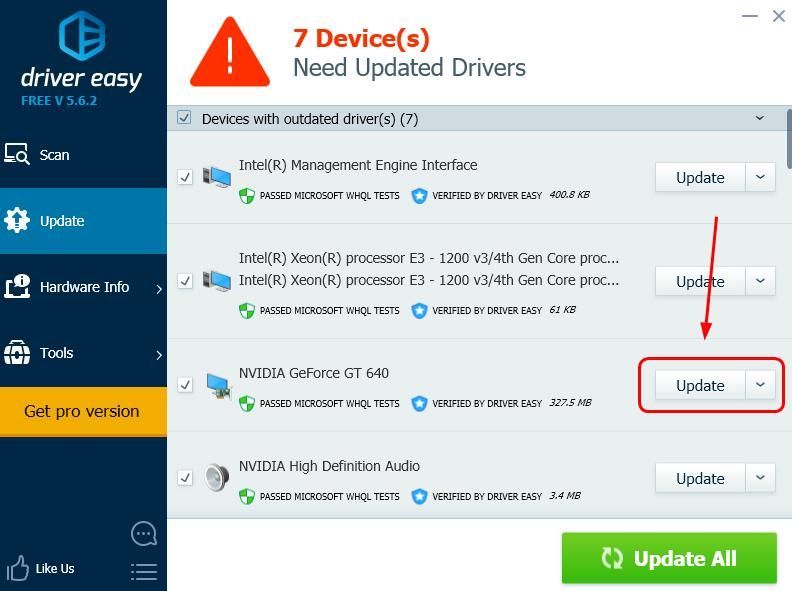This screenshot has height=591, width=792.
Task: Click the refresh icon on Update All button
Action: [612, 559]
